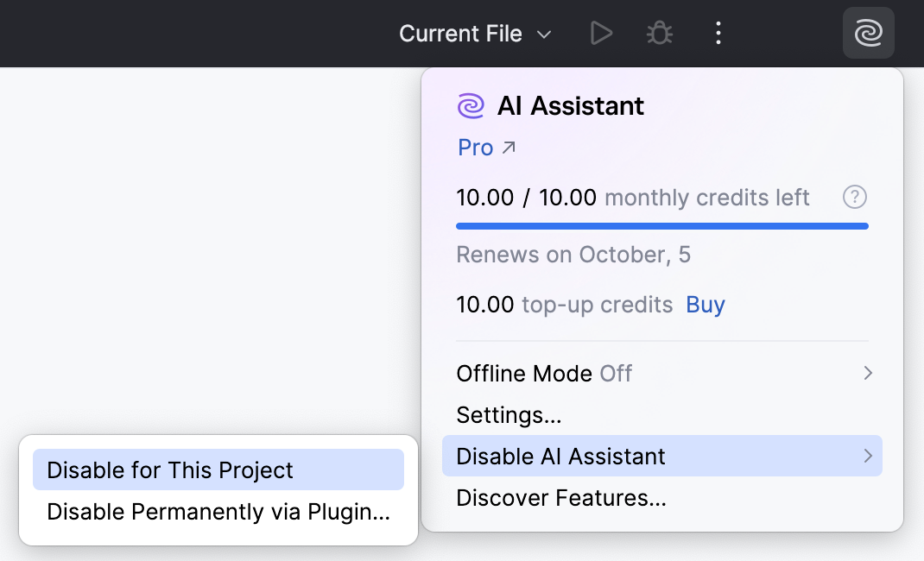
Task: Expand the Disable AI Assistant submenu arrow
Action: [867, 456]
